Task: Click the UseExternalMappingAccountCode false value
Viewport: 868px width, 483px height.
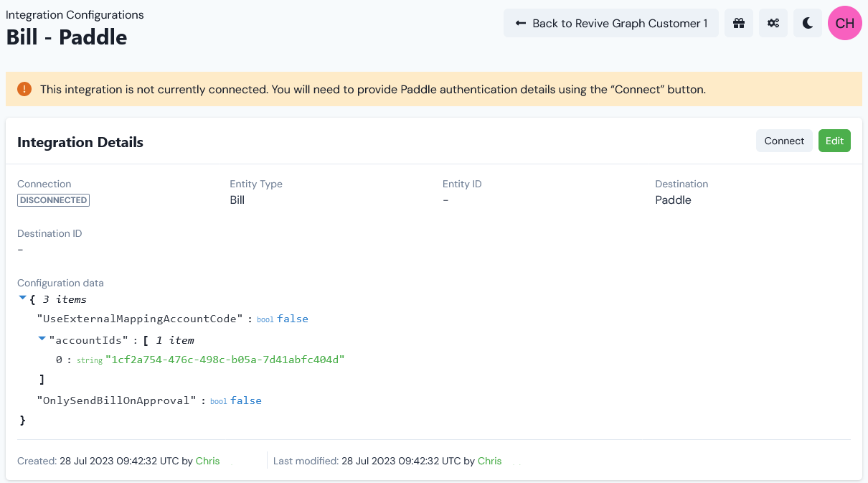Action: pos(293,319)
